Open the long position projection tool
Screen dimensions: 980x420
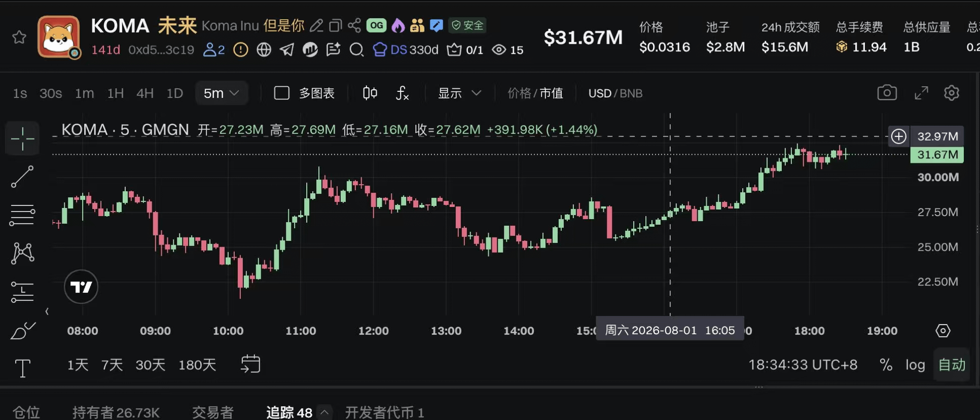point(22,292)
